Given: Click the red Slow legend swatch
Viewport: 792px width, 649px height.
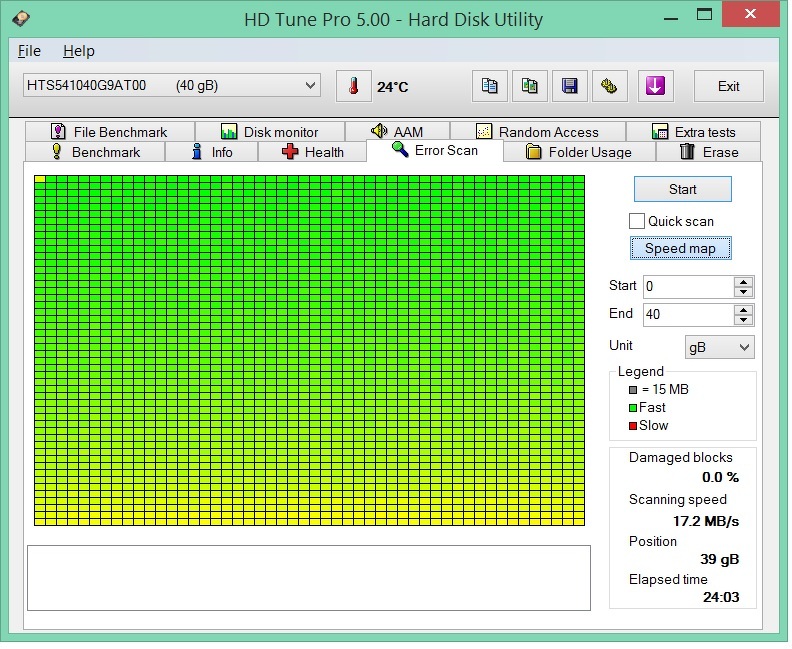Looking at the screenshot, I should pyautogui.click(x=632, y=426).
